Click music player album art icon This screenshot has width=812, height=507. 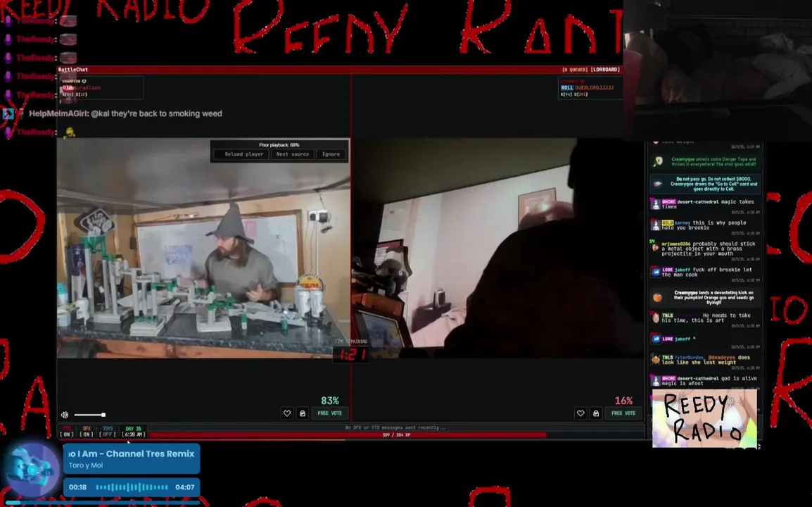point(32,471)
